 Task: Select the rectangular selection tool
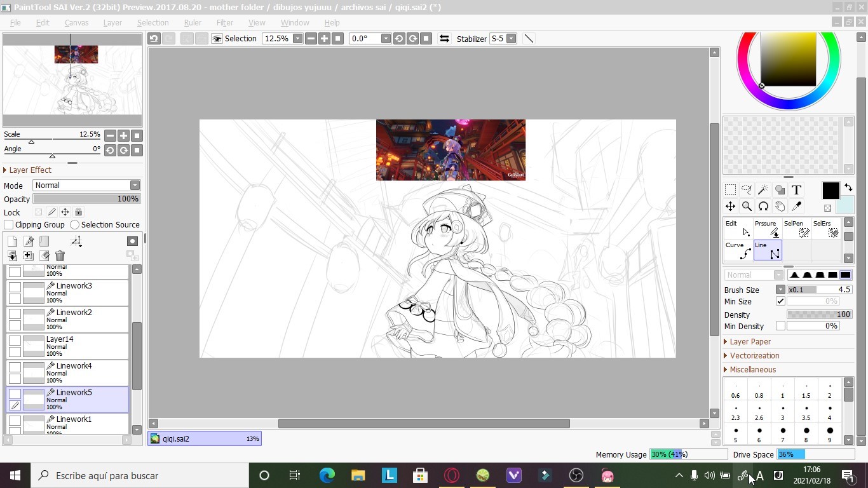pyautogui.click(x=730, y=190)
